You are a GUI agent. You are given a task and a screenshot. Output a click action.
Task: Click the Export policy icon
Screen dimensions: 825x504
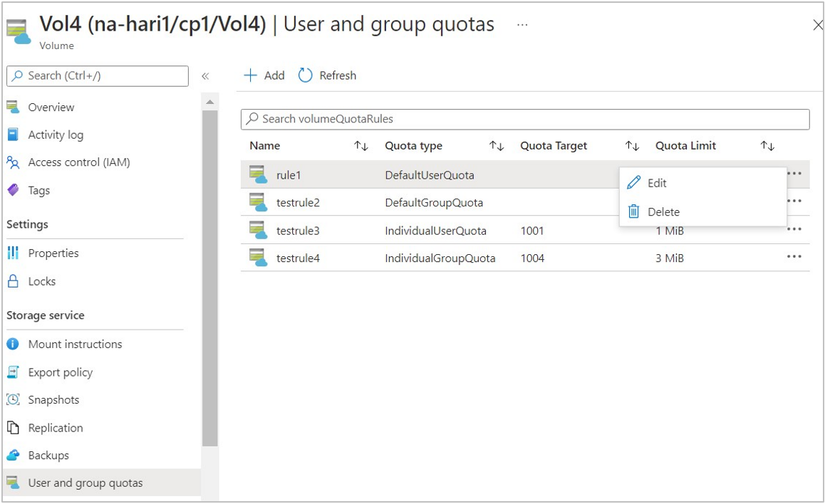[x=13, y=372]
